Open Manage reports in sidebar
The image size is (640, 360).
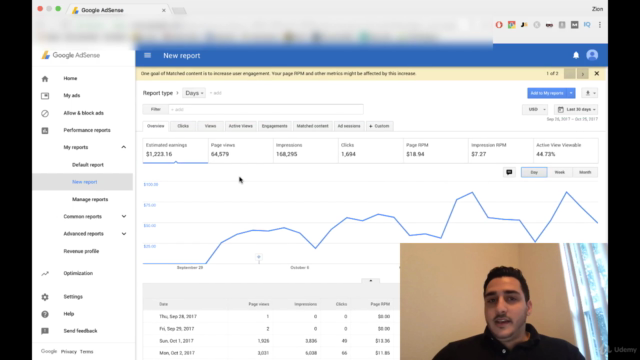pos(90,200)
